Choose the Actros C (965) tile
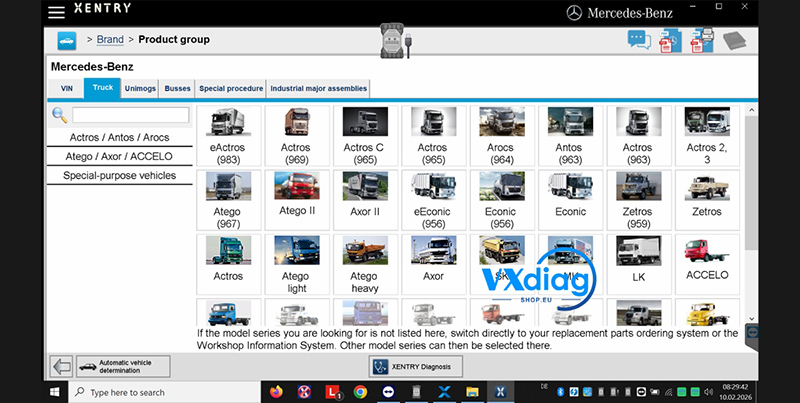 (365, 136)
